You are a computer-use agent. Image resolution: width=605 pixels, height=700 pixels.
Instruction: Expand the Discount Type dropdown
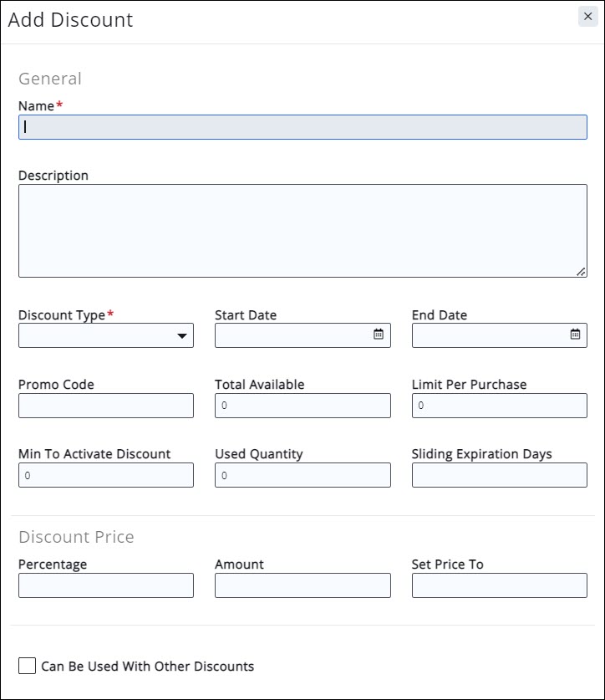[106, 335]
